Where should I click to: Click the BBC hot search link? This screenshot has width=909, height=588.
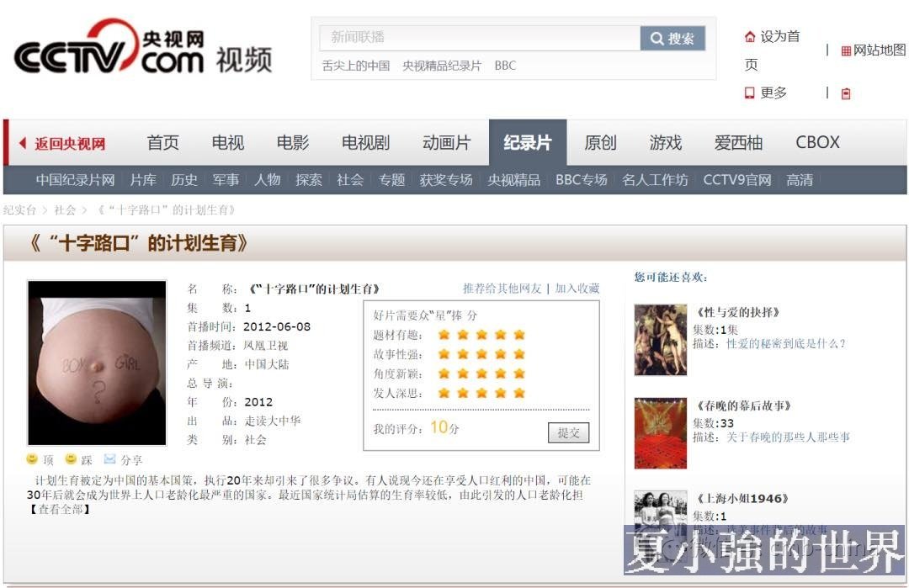pyautogui.click(x=505, y=66)
